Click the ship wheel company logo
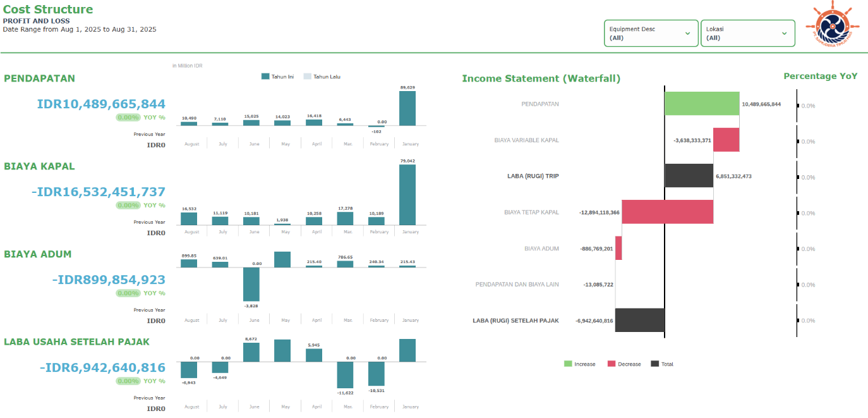The image size is (868, 418). 829,25
